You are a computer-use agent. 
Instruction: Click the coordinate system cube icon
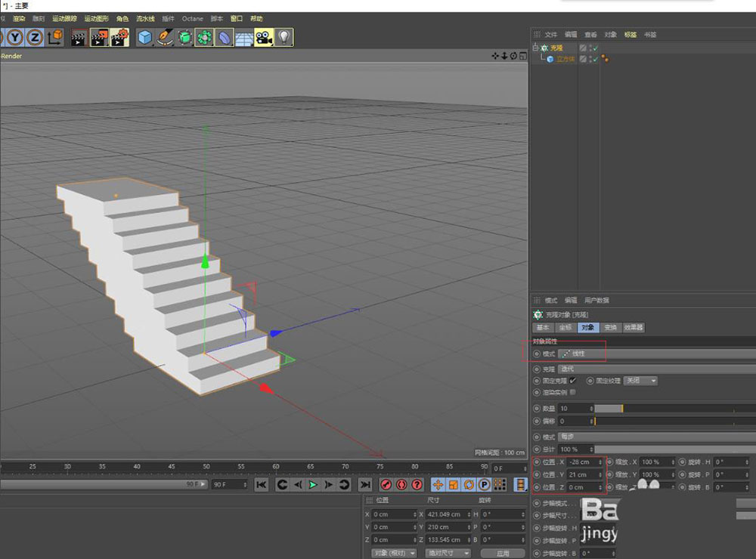tap(55, 36)
